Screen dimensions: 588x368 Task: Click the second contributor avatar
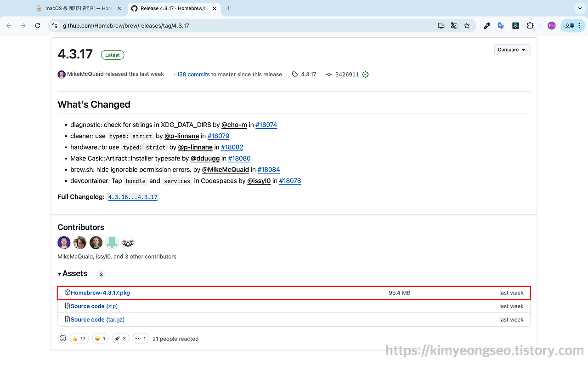[80, 242]
